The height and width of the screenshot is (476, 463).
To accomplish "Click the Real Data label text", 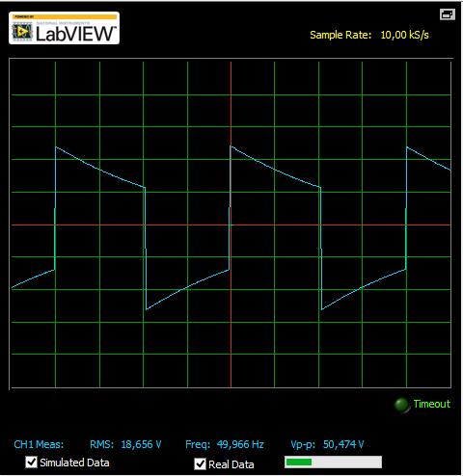I will (231, 464).
